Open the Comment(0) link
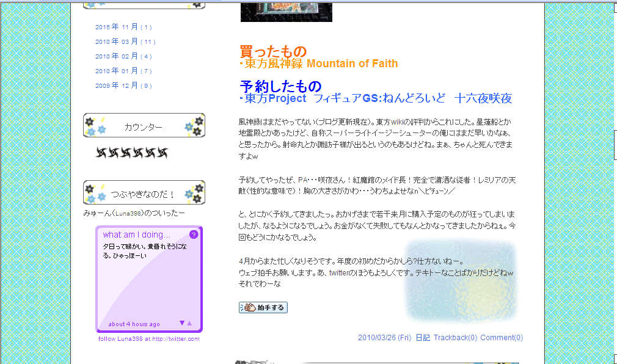 pyautogui.click(x=502, y=338)
